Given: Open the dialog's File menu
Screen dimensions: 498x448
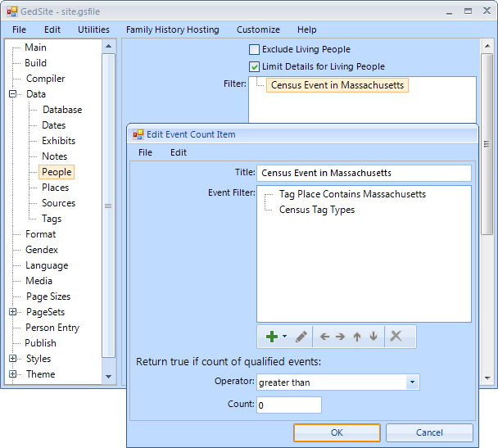Looking at the screenshot, I should click(x=145, y=152).
